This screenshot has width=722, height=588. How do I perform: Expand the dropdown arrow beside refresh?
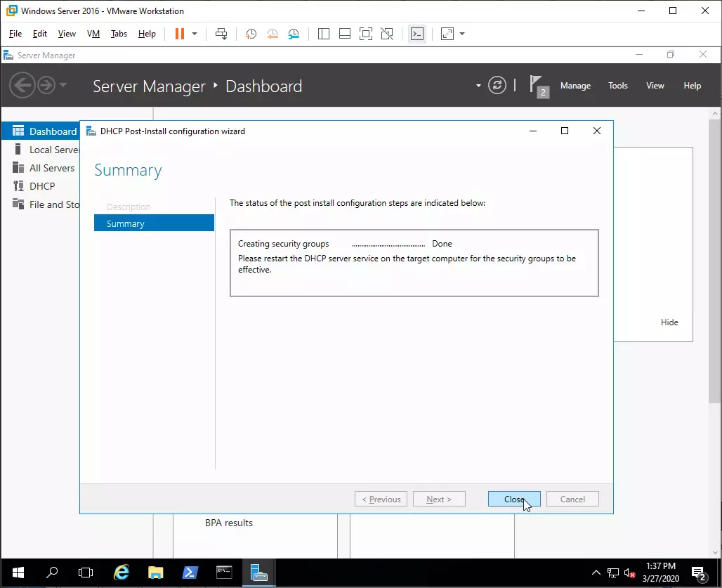[478, 86]
